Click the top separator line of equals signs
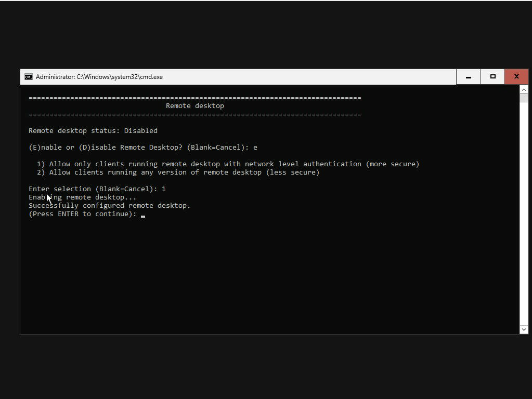The width and height of the screenshot is (532, 399). [194, 98]
